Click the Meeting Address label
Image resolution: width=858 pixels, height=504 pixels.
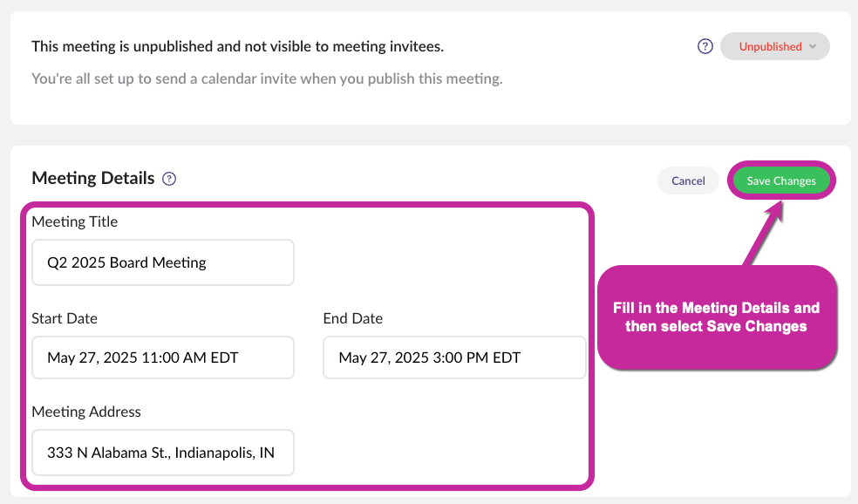coord(86,412)
